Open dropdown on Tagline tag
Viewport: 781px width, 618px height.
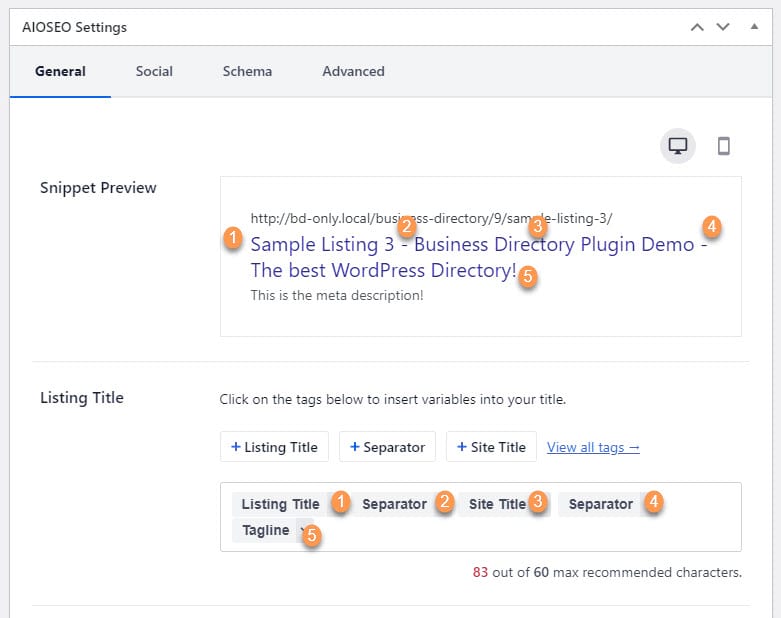pos(302,530)
